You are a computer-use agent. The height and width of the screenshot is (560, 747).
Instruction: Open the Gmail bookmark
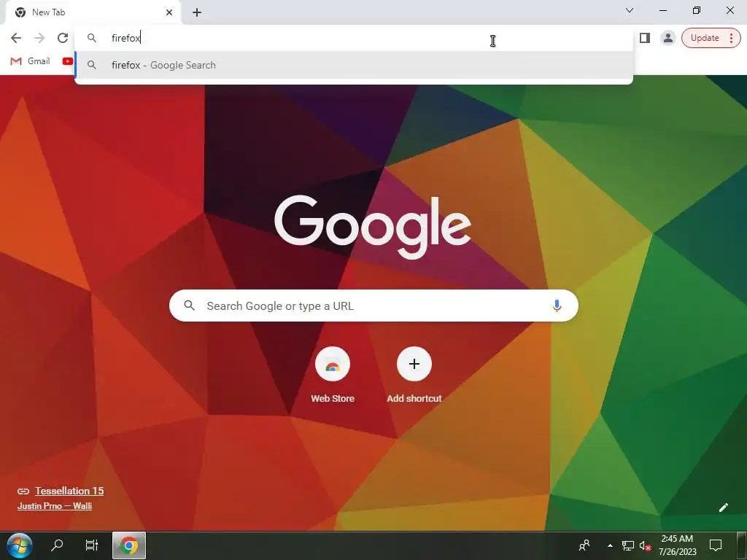coord(31,61)
